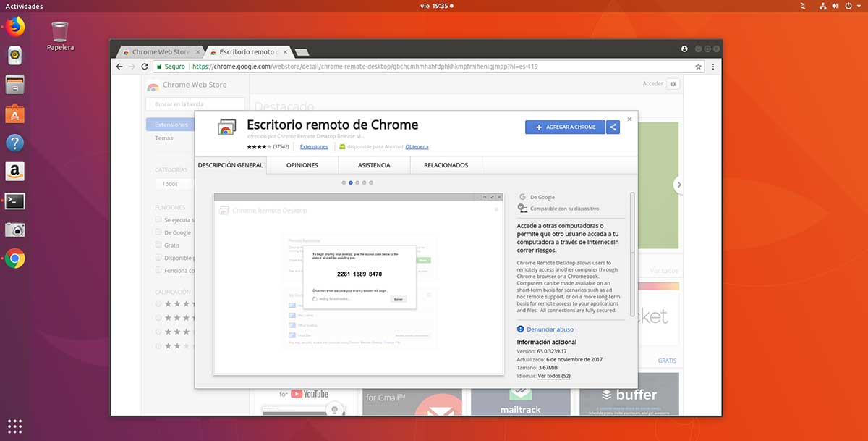Select the last screenshot carousel dot
This screenshot has height=441, width=868.
(371, 182)
